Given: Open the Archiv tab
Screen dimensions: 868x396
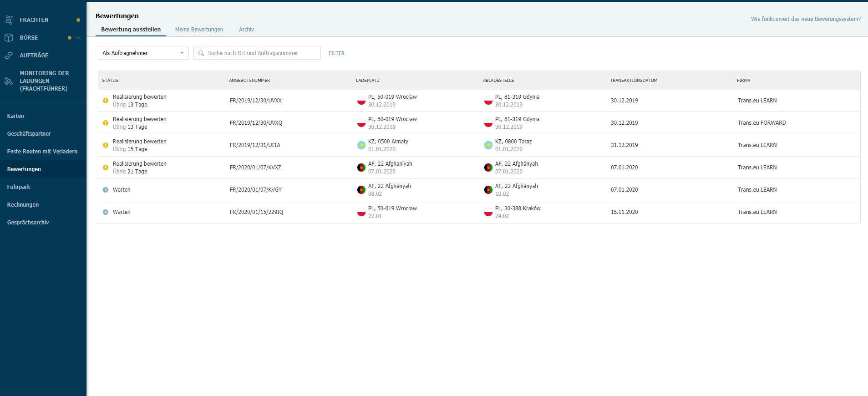Looking at the screenshot, I should click(x=246, y=30).
